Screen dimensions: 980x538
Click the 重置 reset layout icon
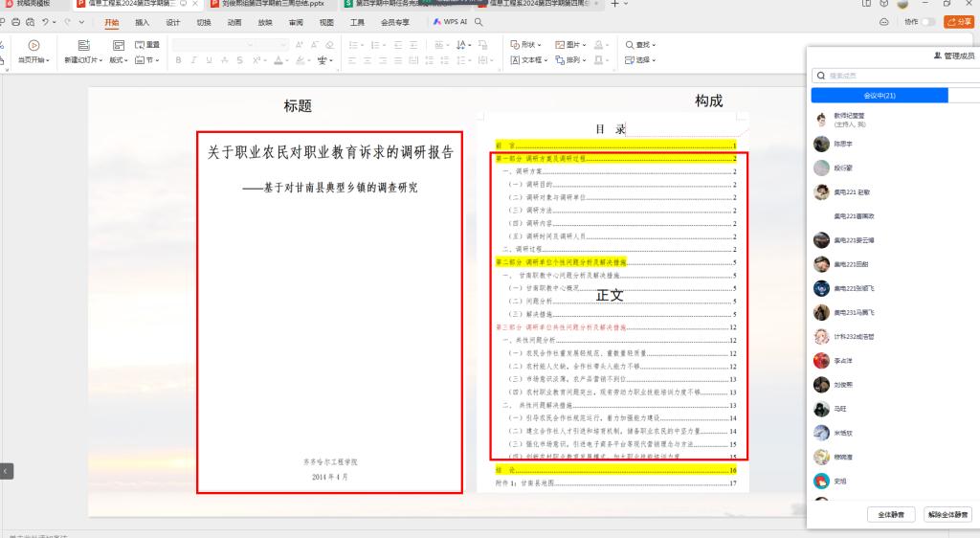(x=147, y=45)
